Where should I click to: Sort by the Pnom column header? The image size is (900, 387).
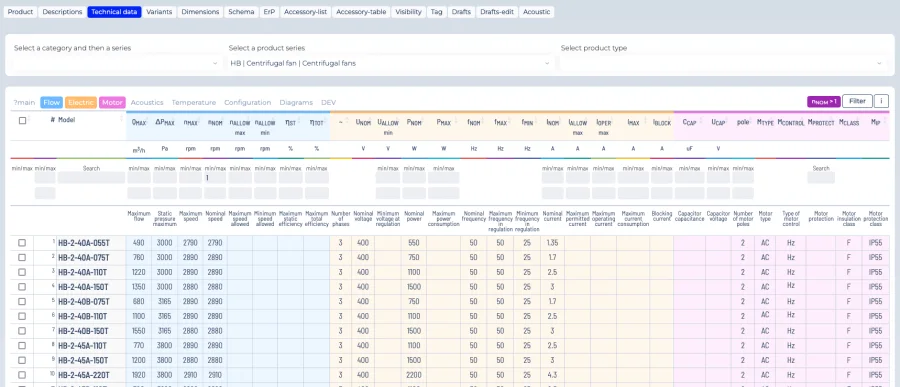(x=414, y=122)
